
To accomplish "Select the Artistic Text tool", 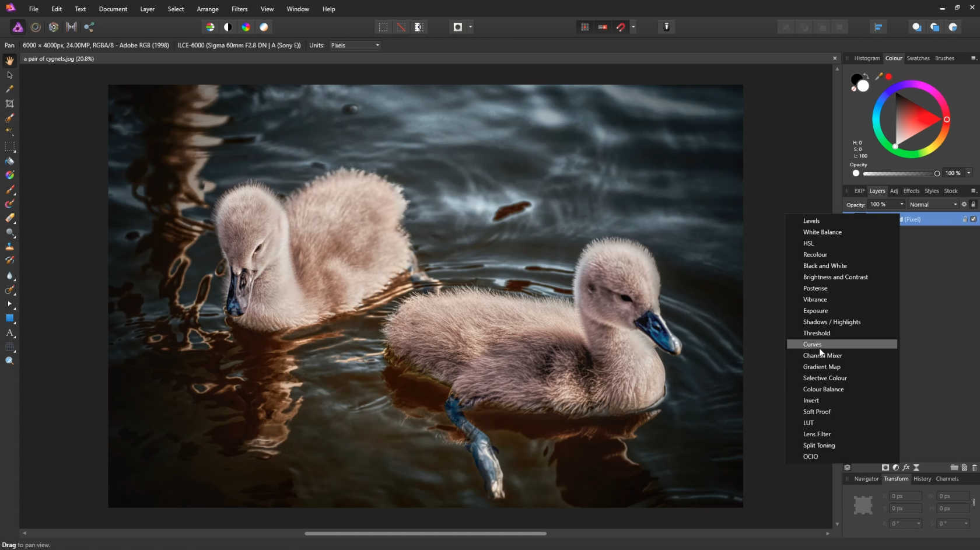I will (x=9, y=333).
